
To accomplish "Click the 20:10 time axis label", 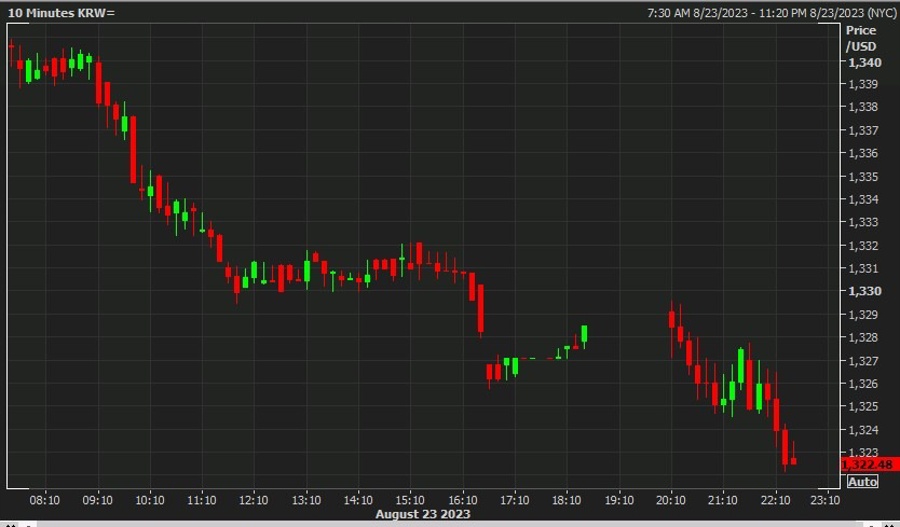I will tap(671, 500).
